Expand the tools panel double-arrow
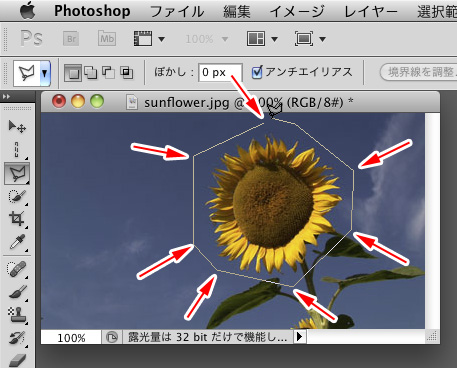 6,97
